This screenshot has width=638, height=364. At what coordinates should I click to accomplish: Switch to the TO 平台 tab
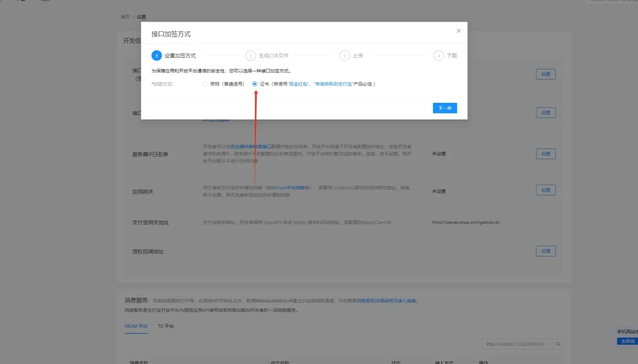(x=165, y=326)
